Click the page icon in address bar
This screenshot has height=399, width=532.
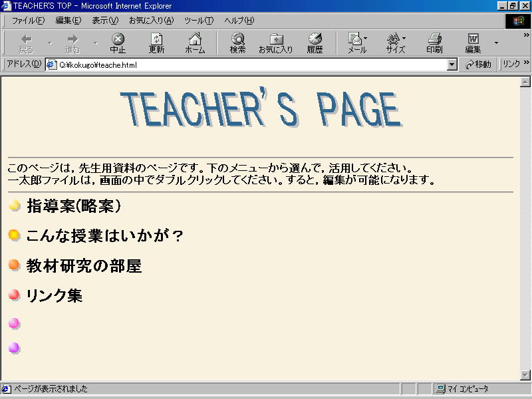tap(51, 65)
